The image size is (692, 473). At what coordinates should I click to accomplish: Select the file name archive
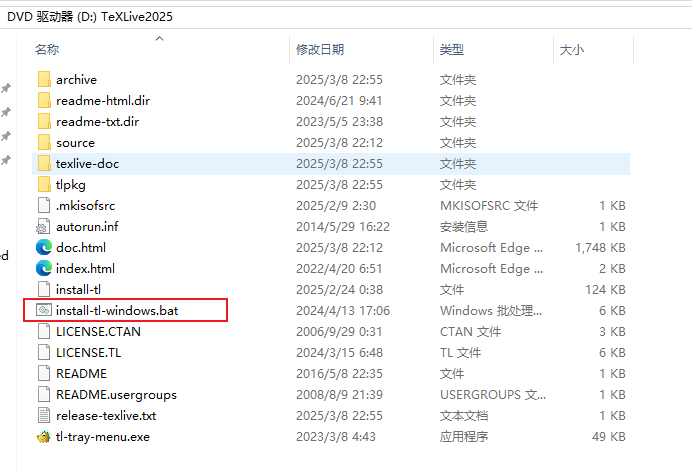pos(76,80)
